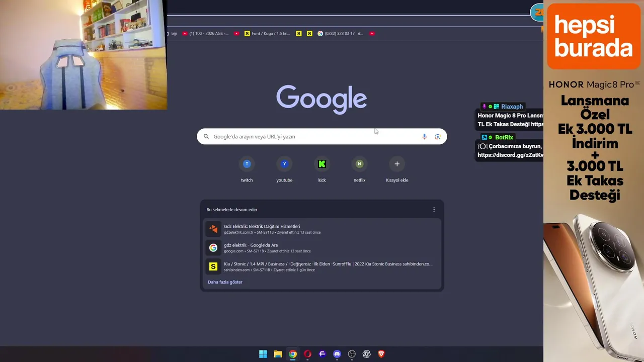The width and height of the screenshot is (644, 362).
Task: Open the biji bookmark
Action: tap(172, 34)
